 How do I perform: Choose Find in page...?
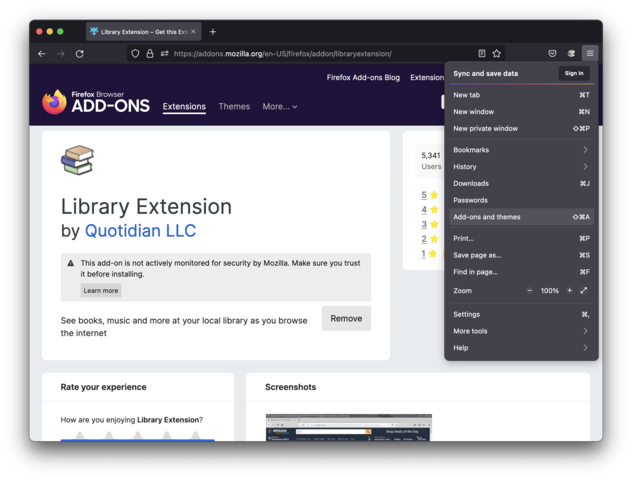click(521, 272)
